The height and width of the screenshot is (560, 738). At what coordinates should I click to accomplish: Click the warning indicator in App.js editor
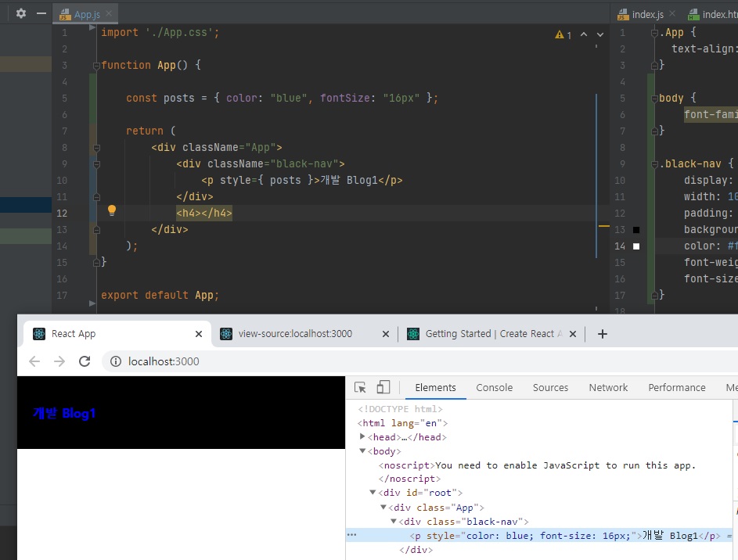click(x=563, y=34)
